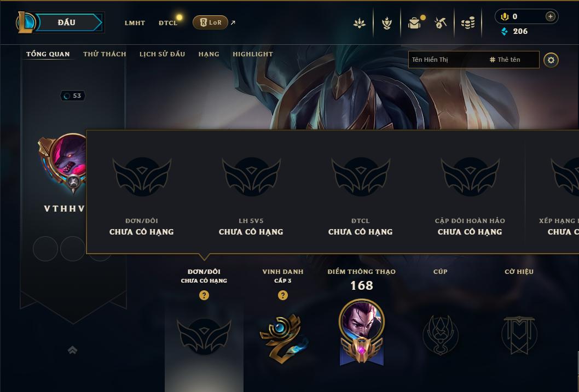The width and height of the screenshot is (579, 392).
Task: Click the Tên Hiển Thị search field
Action: [x=447, y=60]
